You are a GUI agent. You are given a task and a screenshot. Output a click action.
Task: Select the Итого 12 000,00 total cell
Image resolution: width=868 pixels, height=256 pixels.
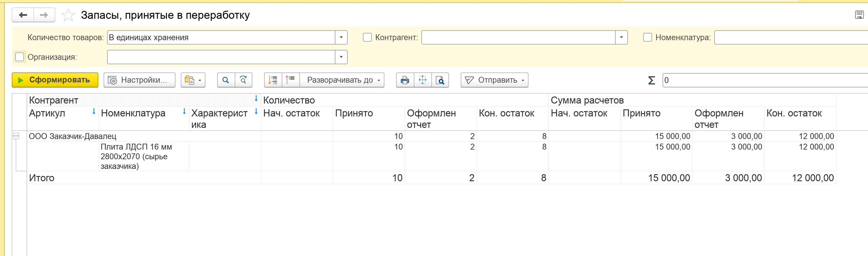tap(800, 178)
